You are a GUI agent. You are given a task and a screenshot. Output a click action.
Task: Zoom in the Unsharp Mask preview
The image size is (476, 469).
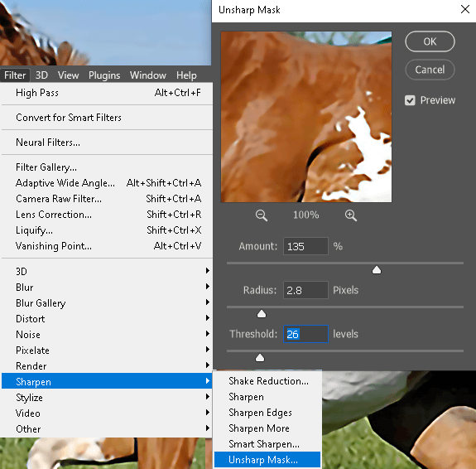[x=351, y=215]
